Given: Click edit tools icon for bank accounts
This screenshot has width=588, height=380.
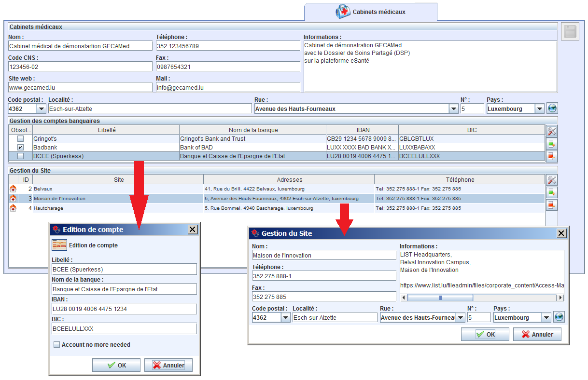Looking at the screenshot, I should [552, 131].
